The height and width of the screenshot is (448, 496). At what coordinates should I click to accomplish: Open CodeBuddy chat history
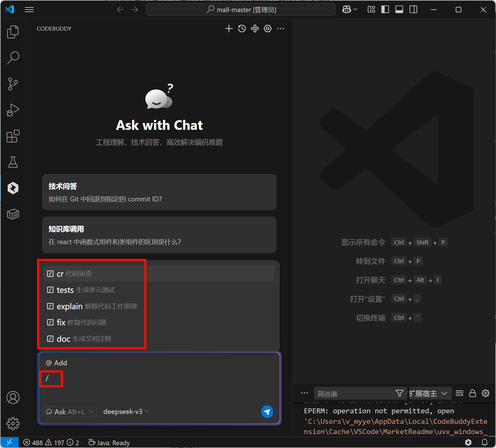tap(242, 29)
